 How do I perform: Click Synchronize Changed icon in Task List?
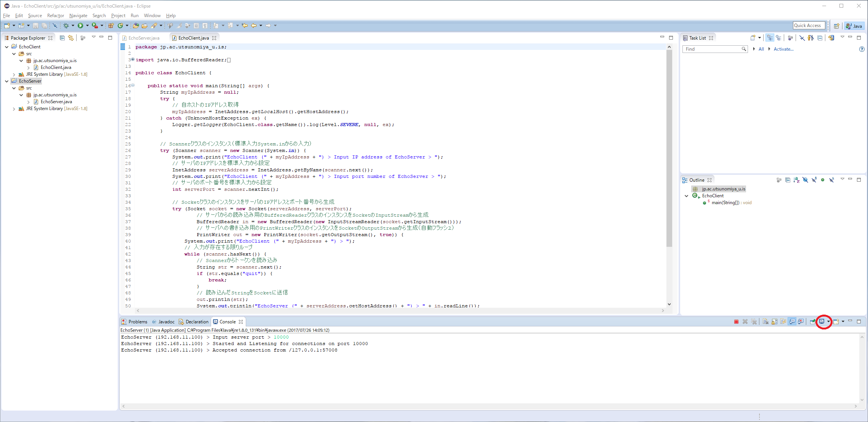(831, 38)
